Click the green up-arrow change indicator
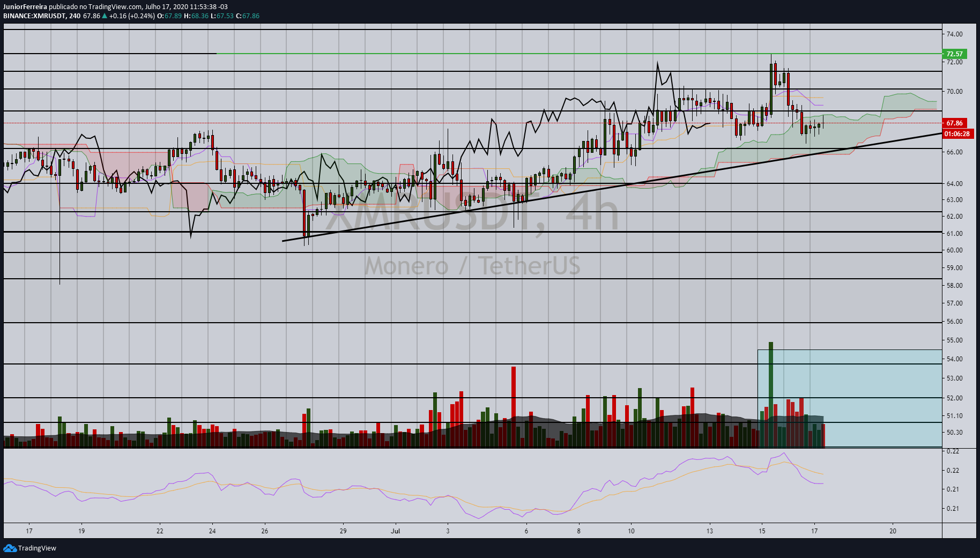Viewport: 980px width, 558px height. (105, 16)
